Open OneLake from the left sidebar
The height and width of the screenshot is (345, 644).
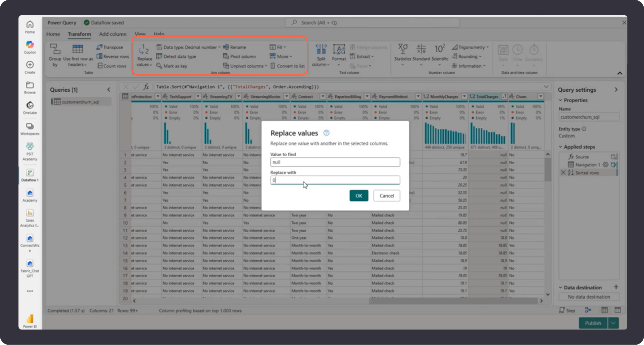[x=30, y=105]
